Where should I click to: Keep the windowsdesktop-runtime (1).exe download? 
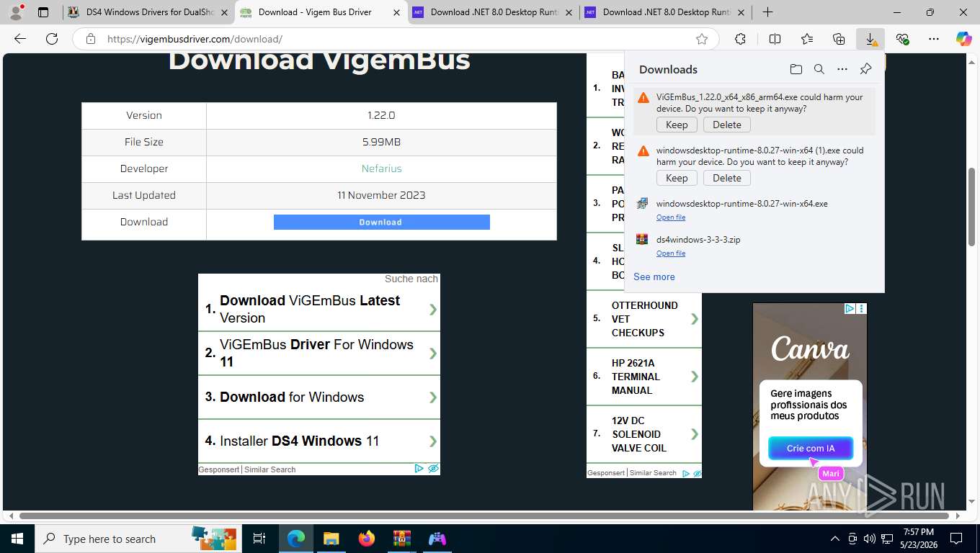pos(677,178)
